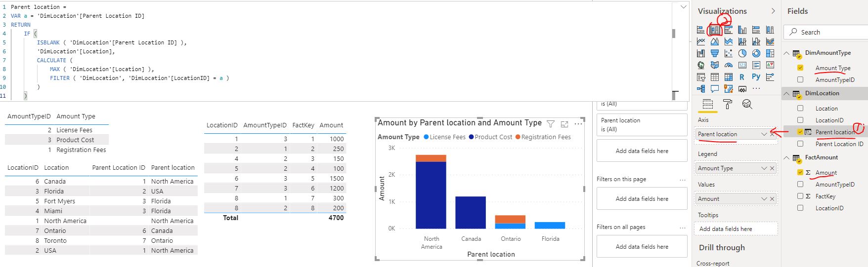Check LocationID under DimLocation

point(800,120)
